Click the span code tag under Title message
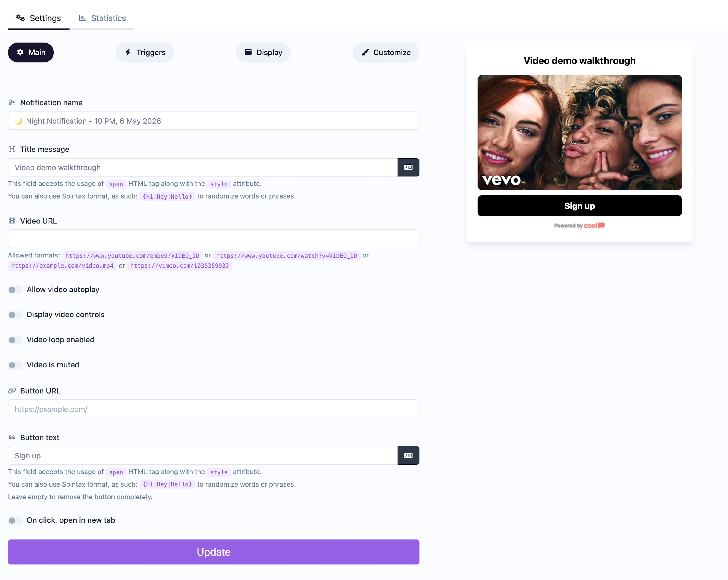Image resolution: width=728 pixels, height=580 pixels. pos(116,184)
